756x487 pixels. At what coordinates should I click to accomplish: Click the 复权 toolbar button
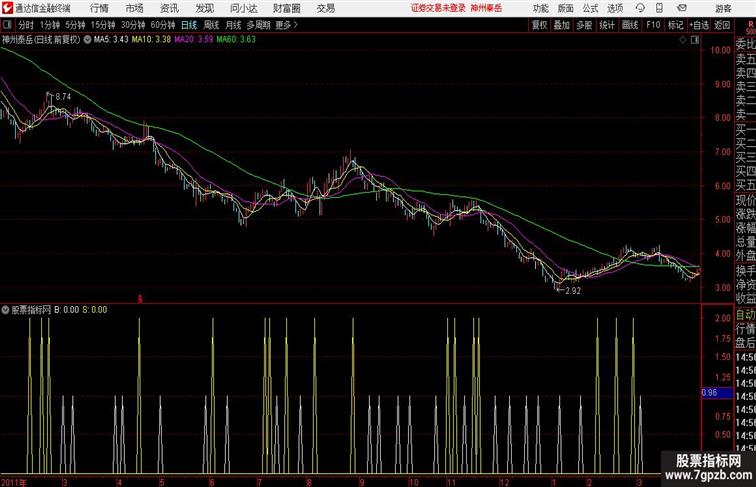tap(539, 25)
